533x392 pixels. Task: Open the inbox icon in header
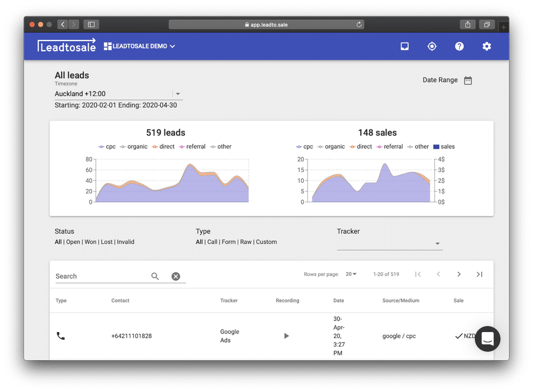tap(405, 46)
